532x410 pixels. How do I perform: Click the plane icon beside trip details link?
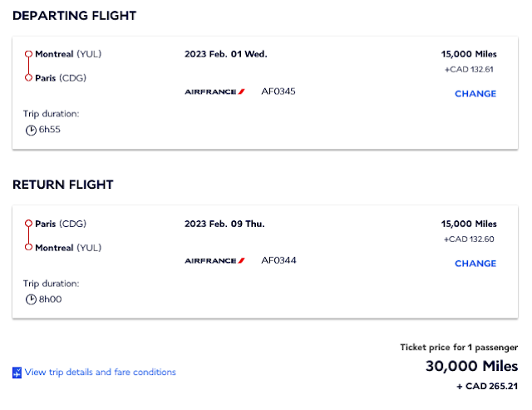(x=17, y=373)
